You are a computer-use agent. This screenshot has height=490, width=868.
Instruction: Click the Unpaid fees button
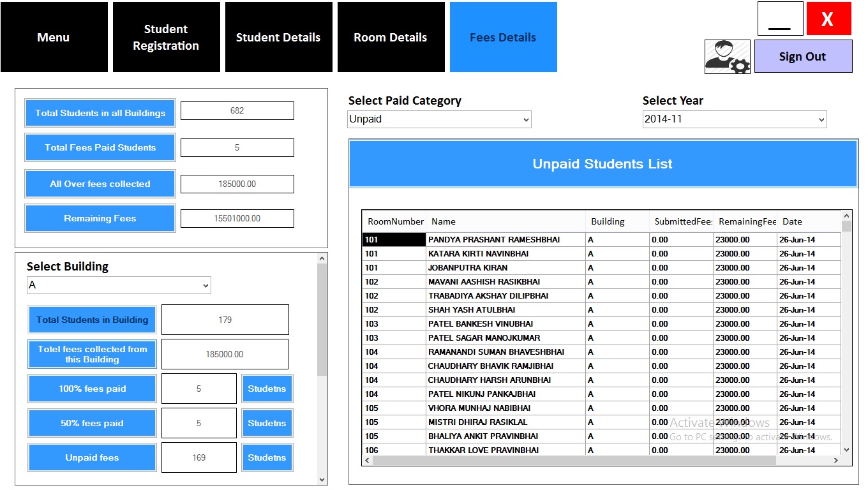tap(92, 457)
